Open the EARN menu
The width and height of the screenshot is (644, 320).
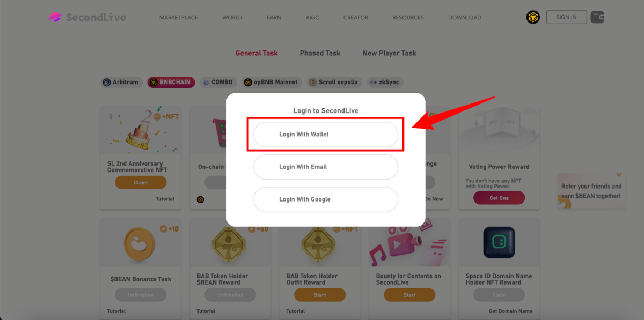point(274,18)
